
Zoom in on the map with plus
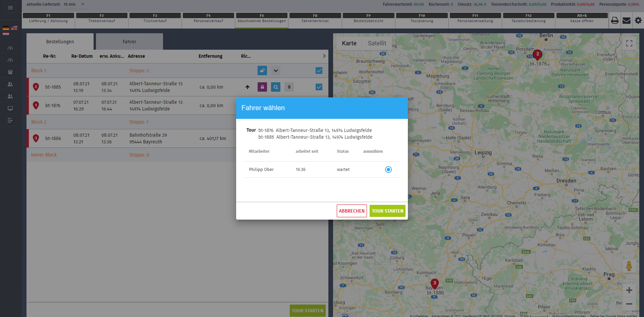[x=629, y=290]
